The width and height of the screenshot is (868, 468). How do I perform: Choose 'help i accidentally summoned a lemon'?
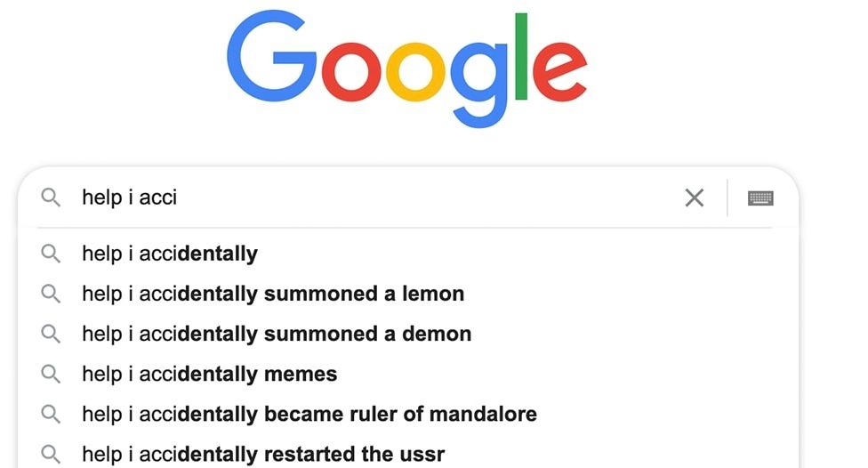(x=273, y=294)
